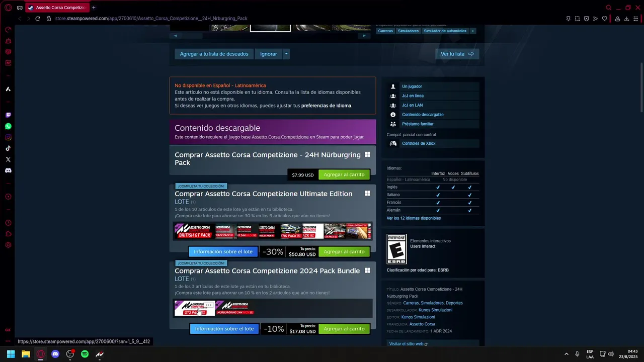
Task: Click Préstamo familiar feature link
Action: (418, 124)
